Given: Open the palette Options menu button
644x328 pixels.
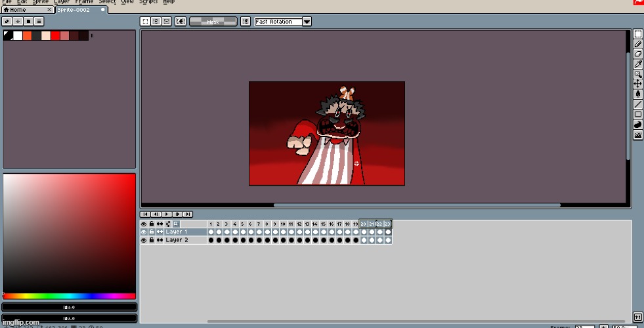Looking at the screenshot, I should coord(39,22).
